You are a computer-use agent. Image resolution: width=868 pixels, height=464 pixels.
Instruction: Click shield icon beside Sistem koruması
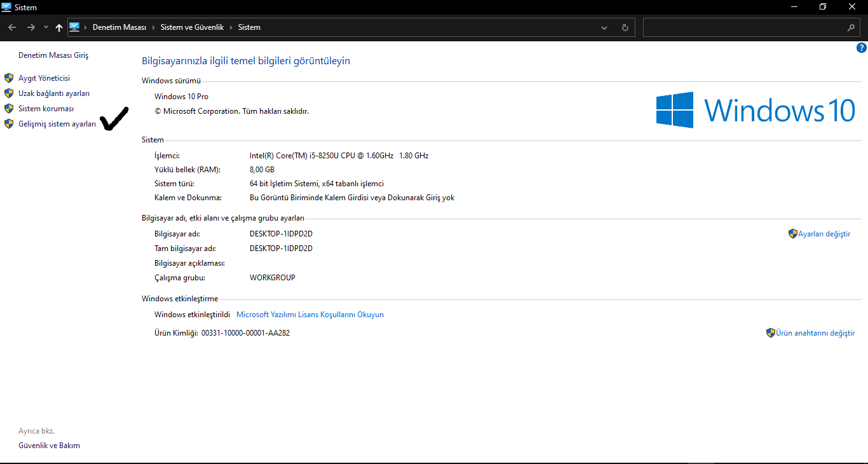click(9, 109)
